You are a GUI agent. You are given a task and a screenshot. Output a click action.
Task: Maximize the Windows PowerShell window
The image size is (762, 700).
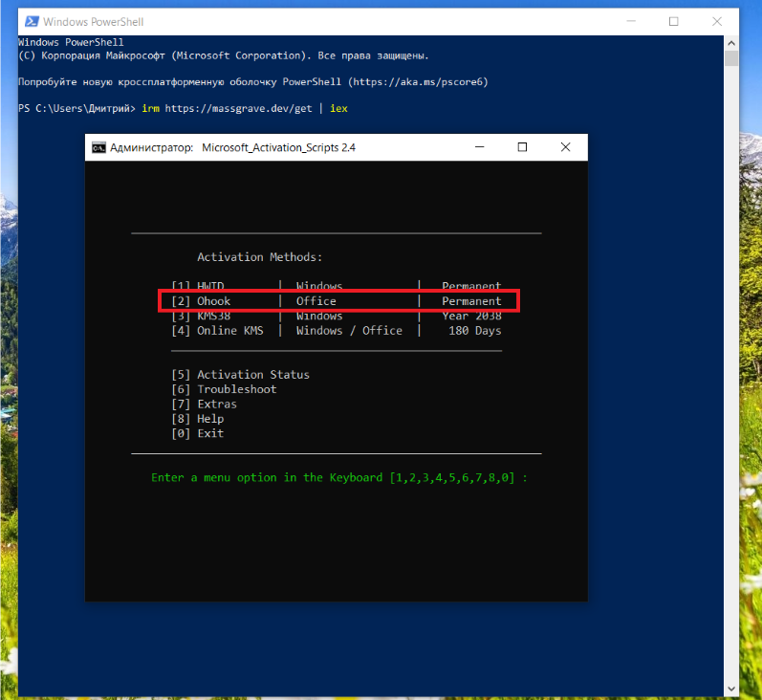674,21
